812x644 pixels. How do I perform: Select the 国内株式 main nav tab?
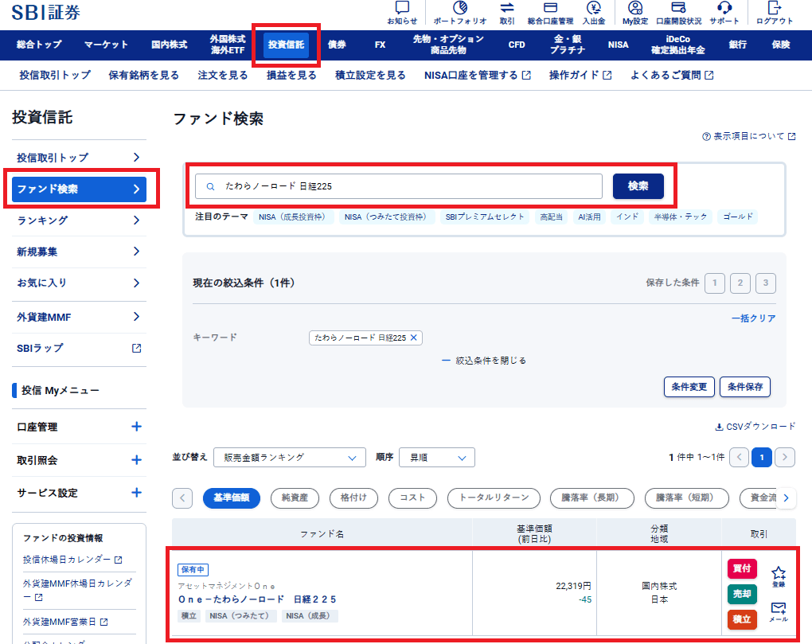click(x=170, y=45)
